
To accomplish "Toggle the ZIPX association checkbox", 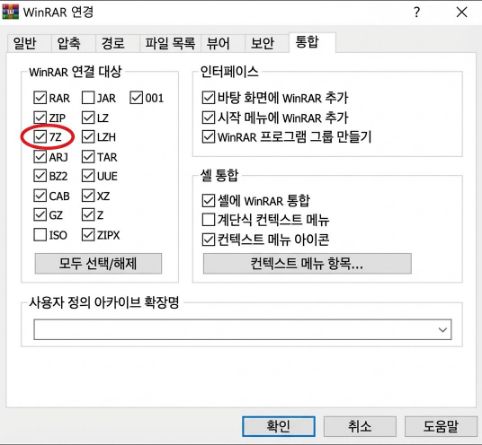I will point(88,235).
